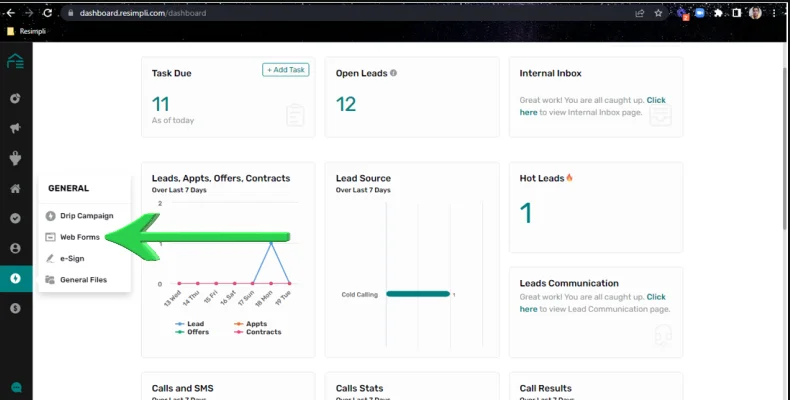Select the lightning bolt General sidebar icon

[x=16, y=279]
